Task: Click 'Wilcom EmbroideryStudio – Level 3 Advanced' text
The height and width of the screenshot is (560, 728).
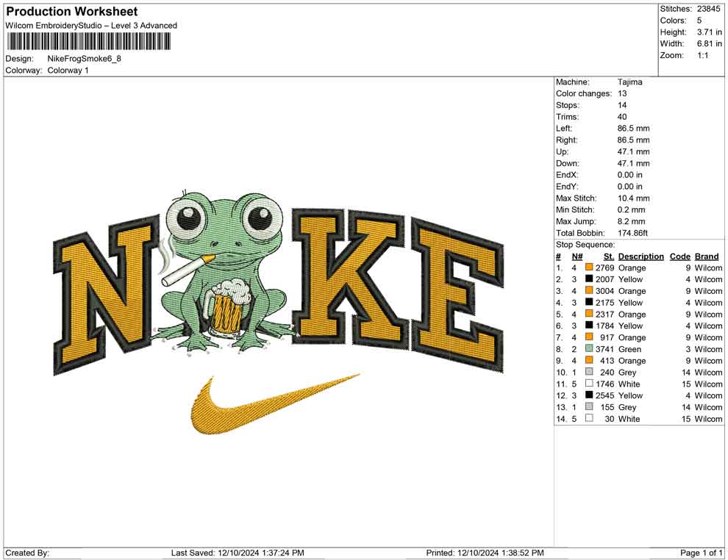Action: [x=91, y=26]
